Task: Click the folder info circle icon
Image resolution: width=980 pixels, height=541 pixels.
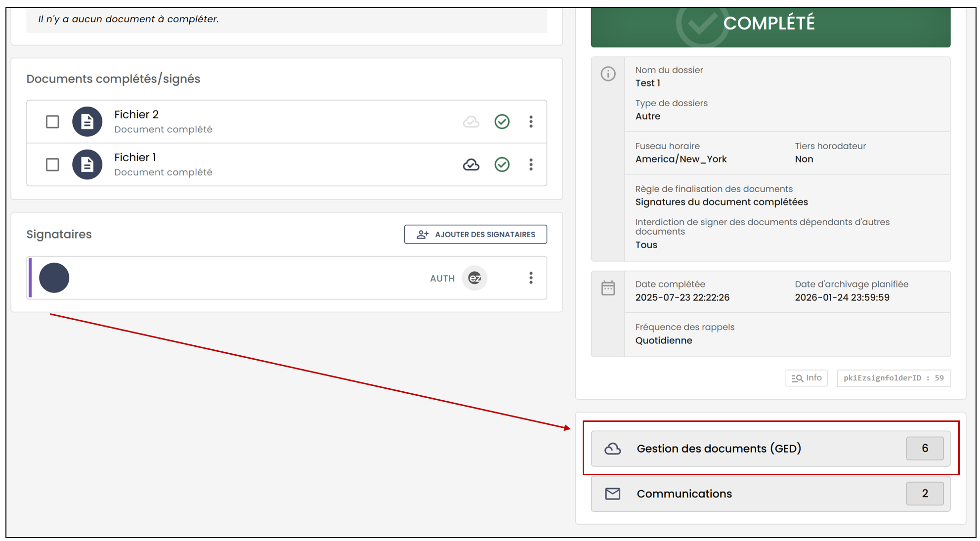Action: coord(608,74)
